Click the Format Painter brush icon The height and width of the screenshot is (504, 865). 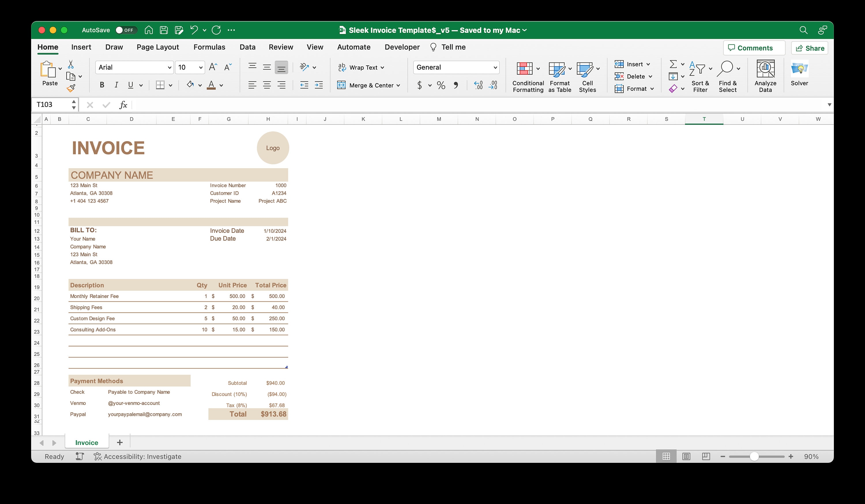(71, 88)
